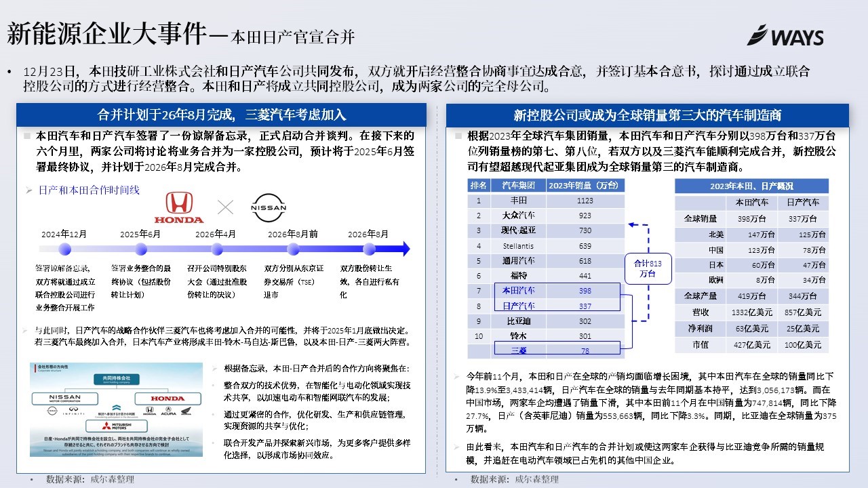The image size is (868, 488).
Task: Click the 60万台 cell in 日本 row
Action: tap(751, 265)
